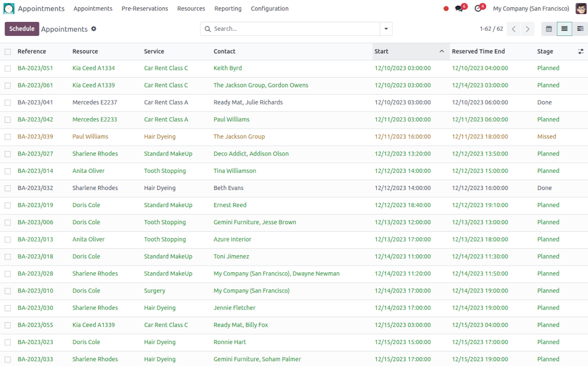Image resolution: width=588 pixels, height=366 pixels.
Task: Go to next page of records
Action: click(528, 29)
